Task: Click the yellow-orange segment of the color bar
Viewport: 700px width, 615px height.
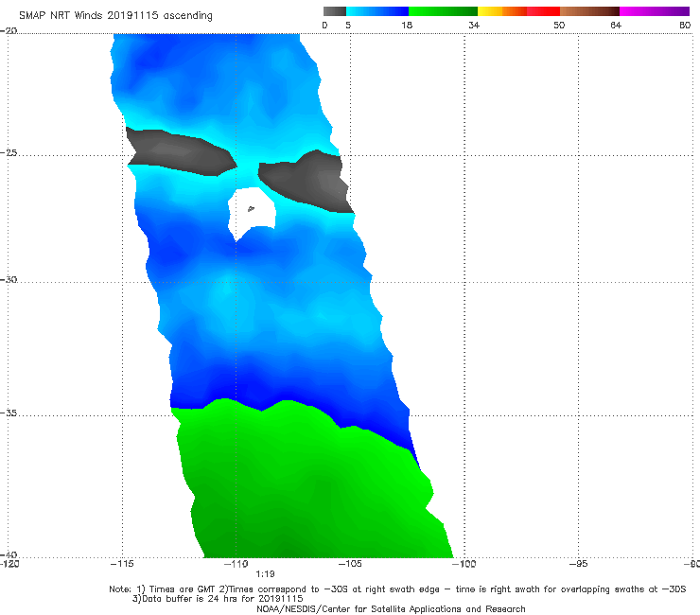Action: (x=502, y=11)
